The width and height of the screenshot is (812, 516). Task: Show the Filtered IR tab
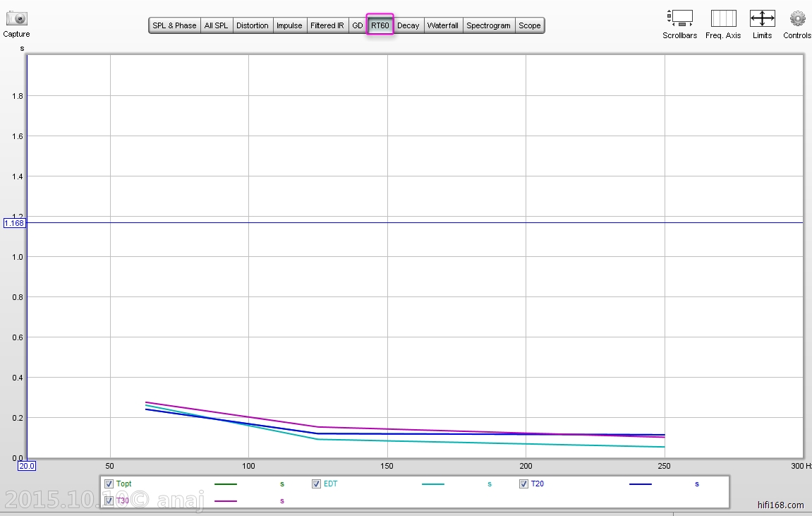tap(327, 25)
